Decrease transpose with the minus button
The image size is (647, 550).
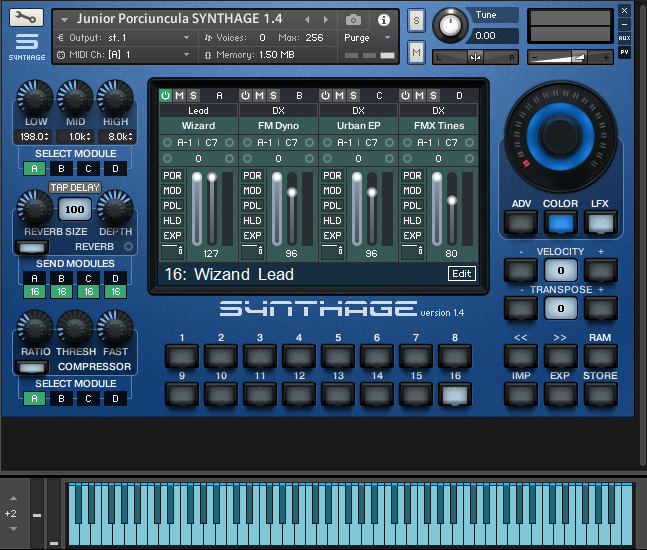coord(521,309)
